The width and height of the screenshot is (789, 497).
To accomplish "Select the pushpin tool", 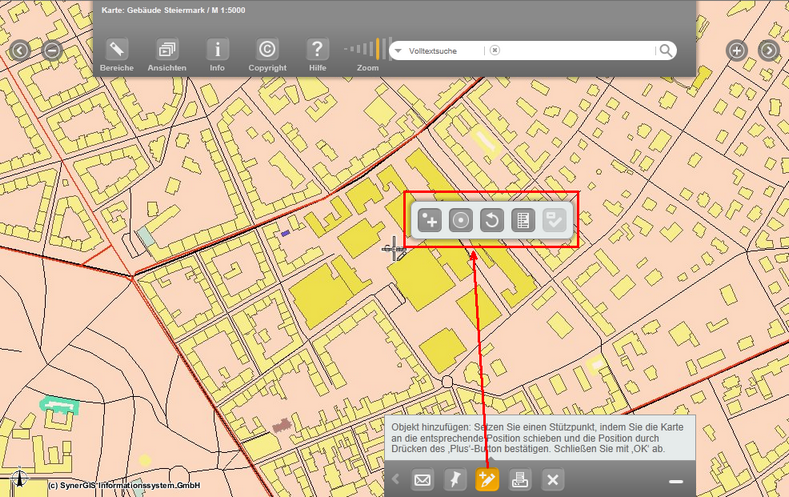I will coord(455,481).
